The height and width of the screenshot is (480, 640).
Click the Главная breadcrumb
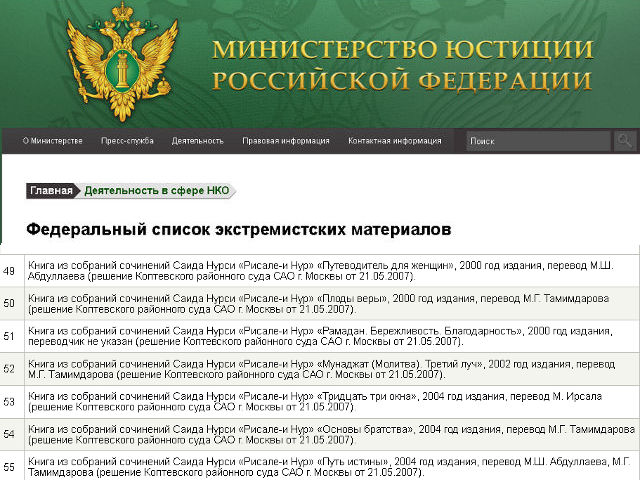[51, 190]
